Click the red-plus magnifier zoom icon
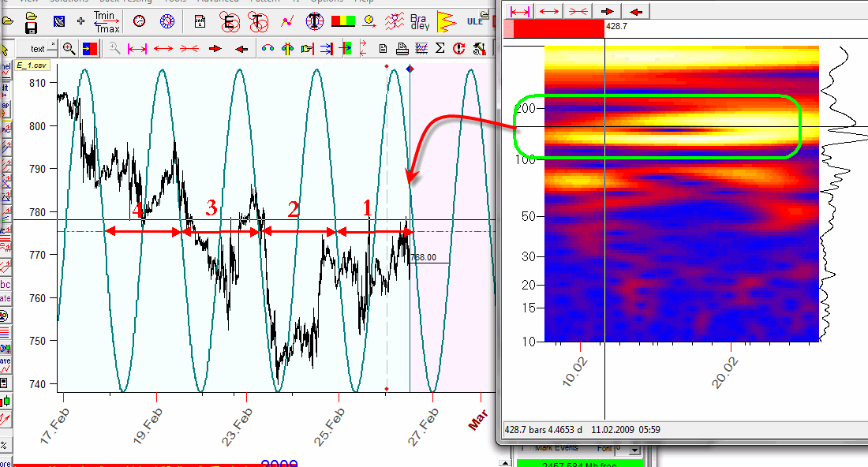868x467 pixels. 69,49
